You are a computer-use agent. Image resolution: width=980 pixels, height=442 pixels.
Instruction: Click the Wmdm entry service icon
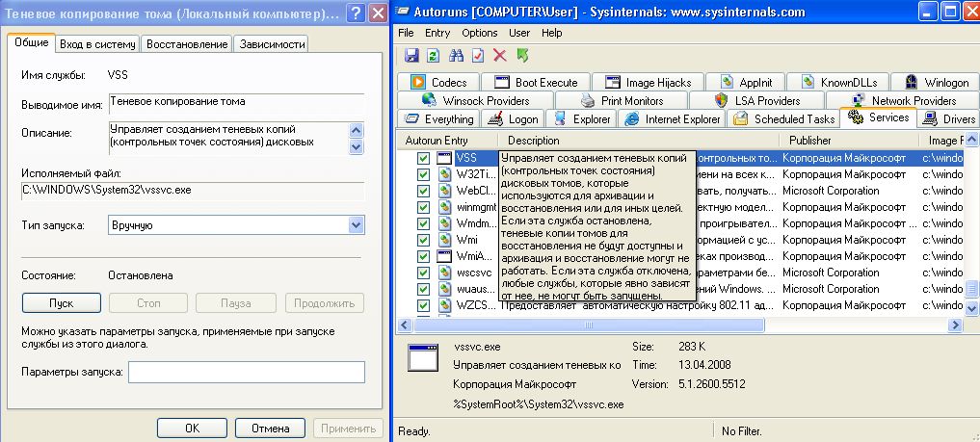(444, 222)
